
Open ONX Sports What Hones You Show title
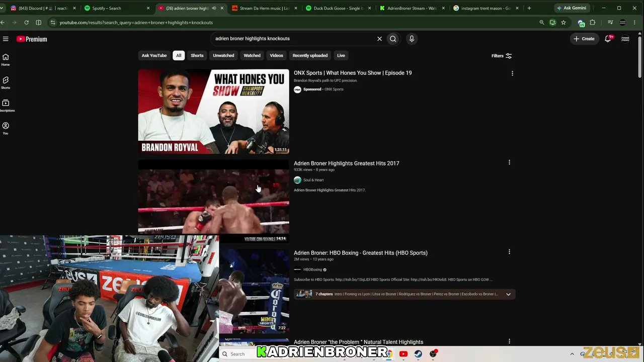[x=353, y=73]
